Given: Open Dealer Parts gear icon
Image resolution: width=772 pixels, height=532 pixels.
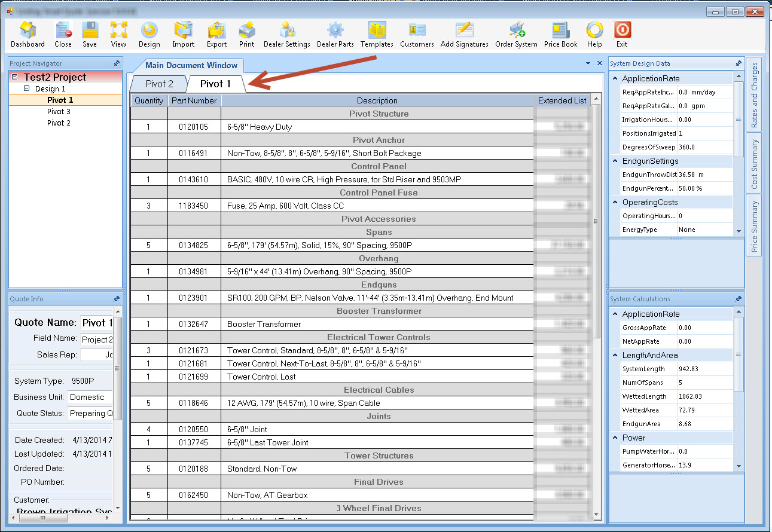Looking at the screenshot, I should point(335,35).
